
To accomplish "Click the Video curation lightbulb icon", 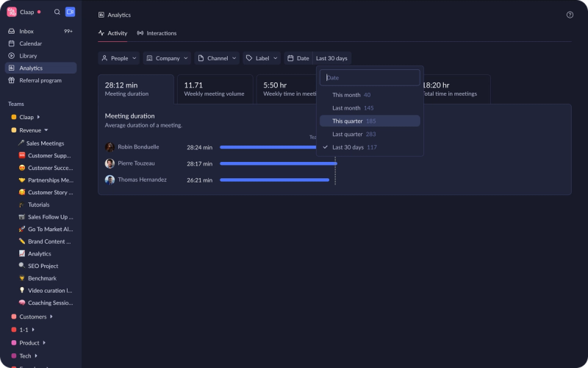I will pyautogui.click(x=22, y=290).
